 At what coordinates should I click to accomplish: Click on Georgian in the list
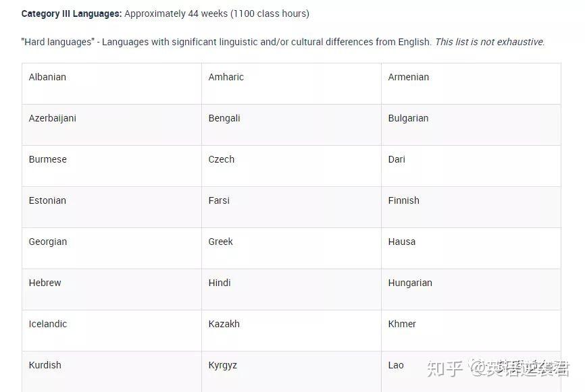pos(48,242)
